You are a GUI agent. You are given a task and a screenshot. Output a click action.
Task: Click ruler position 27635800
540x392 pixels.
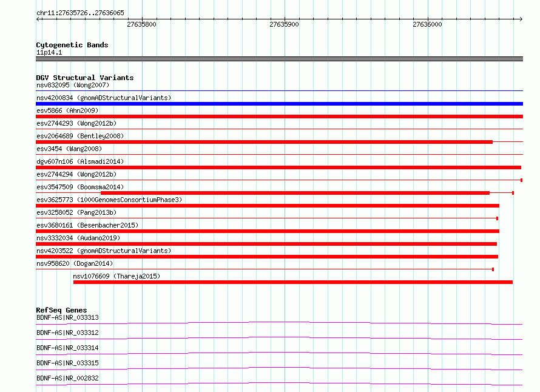[141, 24]
